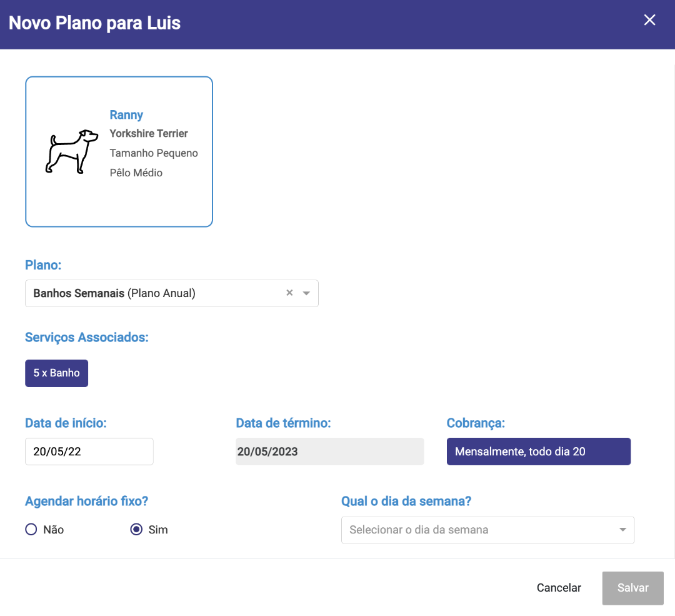Click the dog icon in Ranny's card

[71, 151]
